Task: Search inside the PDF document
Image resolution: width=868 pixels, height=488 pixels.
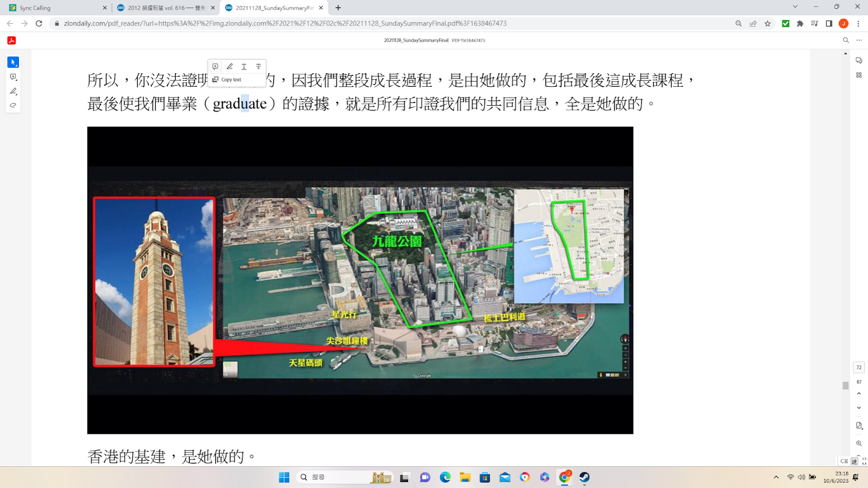Action: pyautogui.click(x=845, y=40)
